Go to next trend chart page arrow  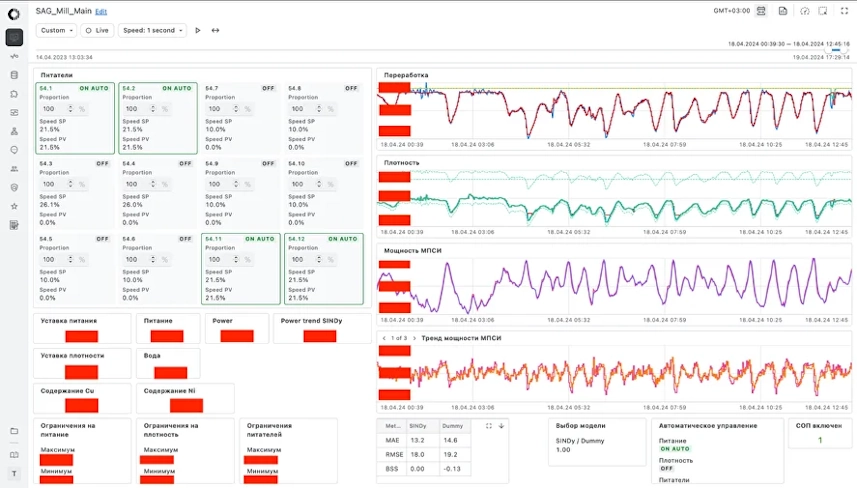414,338
